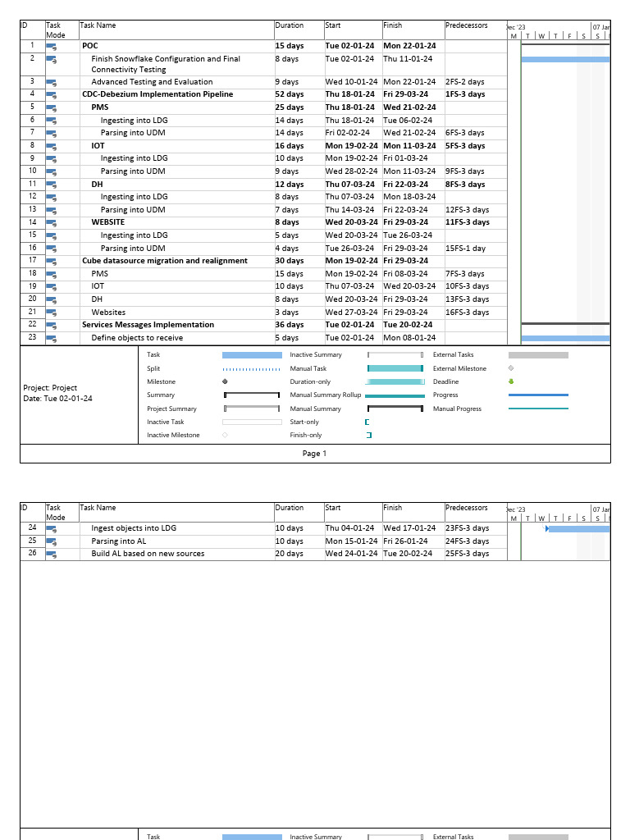Click the Start-only bracket symbol in legend
This screenshot has height=840, width=630.
tap(367, 422)
